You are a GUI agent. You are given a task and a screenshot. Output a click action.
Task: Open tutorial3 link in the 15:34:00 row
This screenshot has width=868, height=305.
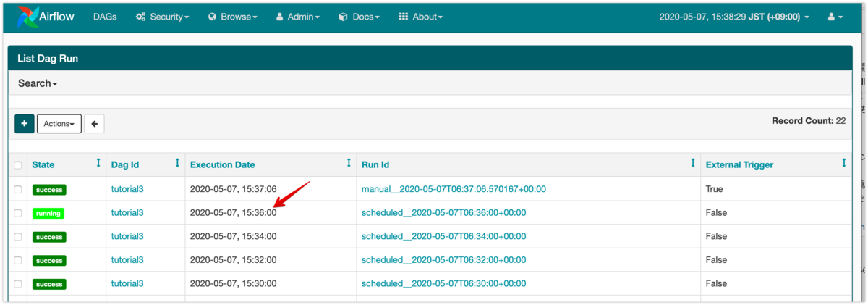coord(127,236)
